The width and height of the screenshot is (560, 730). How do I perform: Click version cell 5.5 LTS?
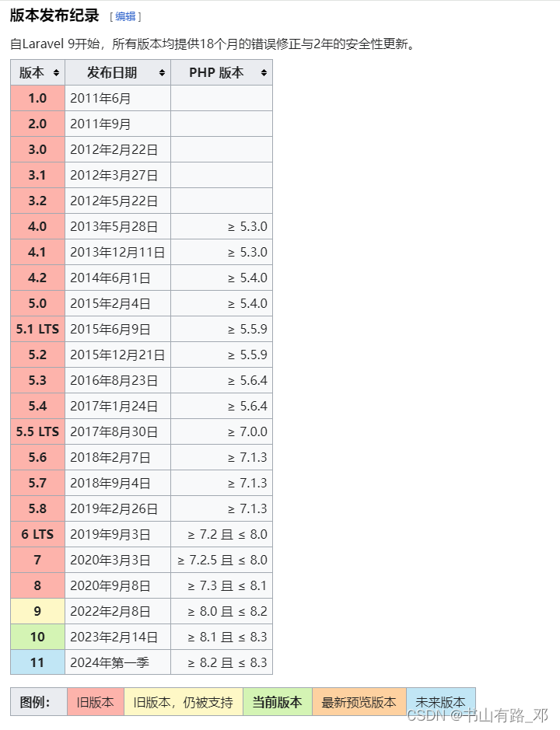[x=38, y=431]
